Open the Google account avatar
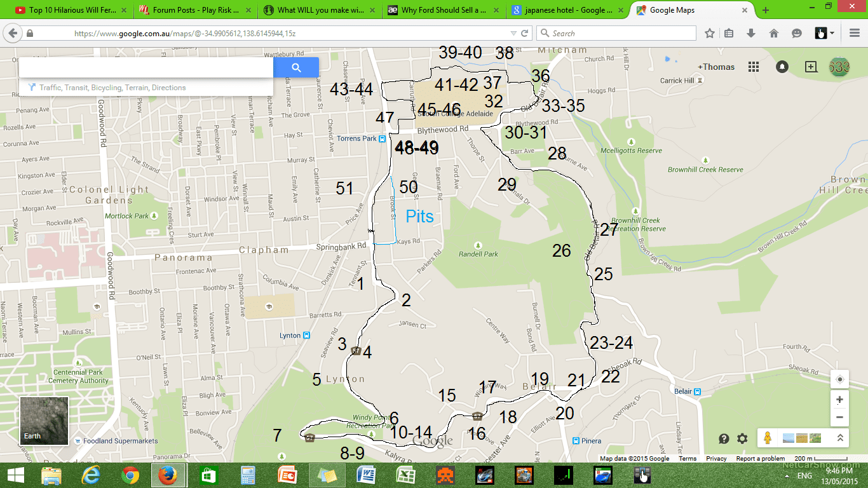Viewport: 868px width, 488px height. click(839, 67)
